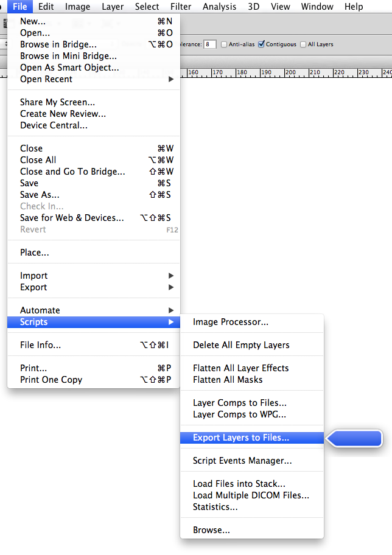
Task: Choose Browse... in Scripts submenu
Action: pos(252,530)
